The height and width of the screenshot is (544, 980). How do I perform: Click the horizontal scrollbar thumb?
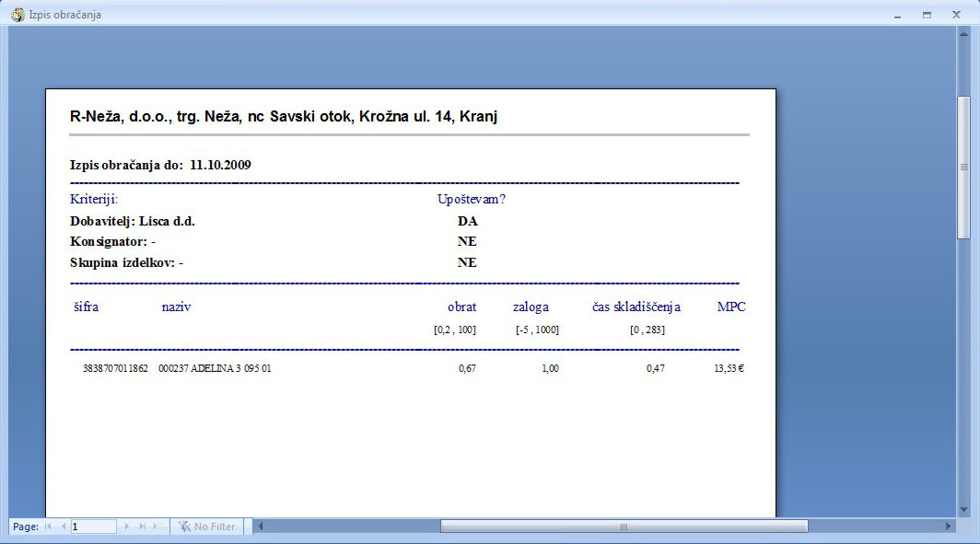(624, 527)
